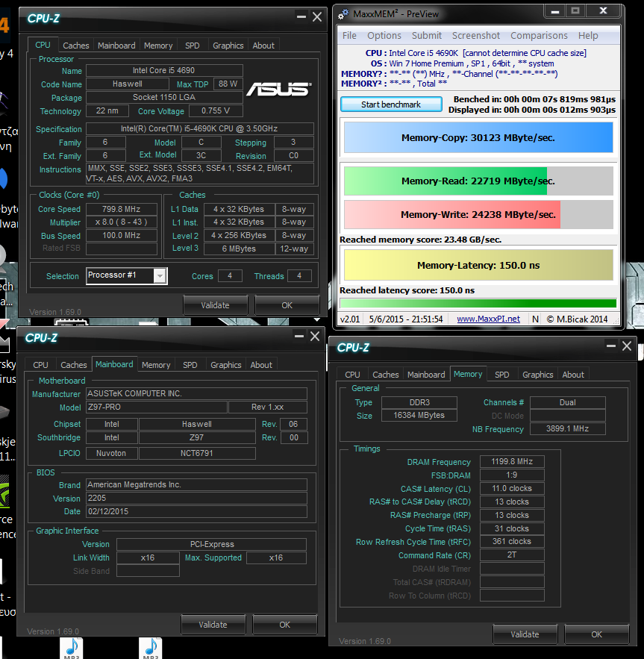Open Screenshot menu in MaxxMEM
The width and height of the screenshot is (644, 659).
[476, 36]
